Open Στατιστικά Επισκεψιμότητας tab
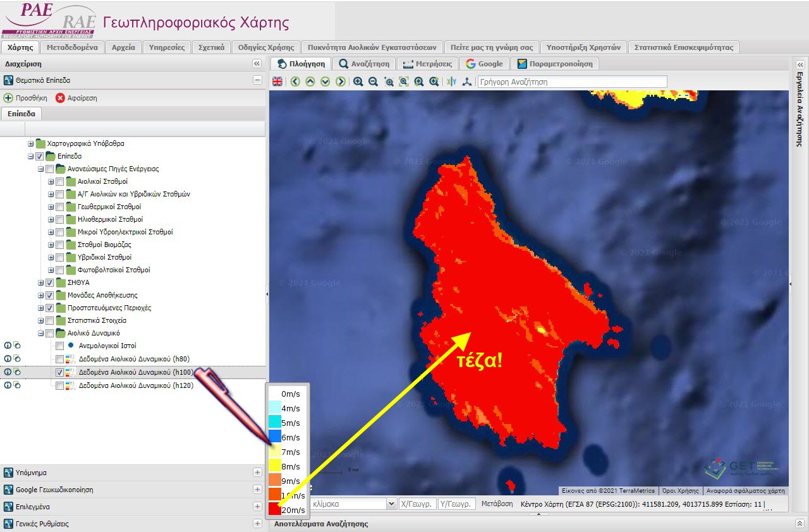 coord(683,47)
